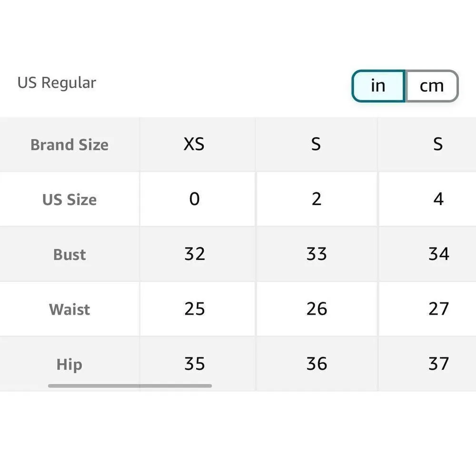Click the bust value 32
Screen dimensions: 476x476
(194, 254)
